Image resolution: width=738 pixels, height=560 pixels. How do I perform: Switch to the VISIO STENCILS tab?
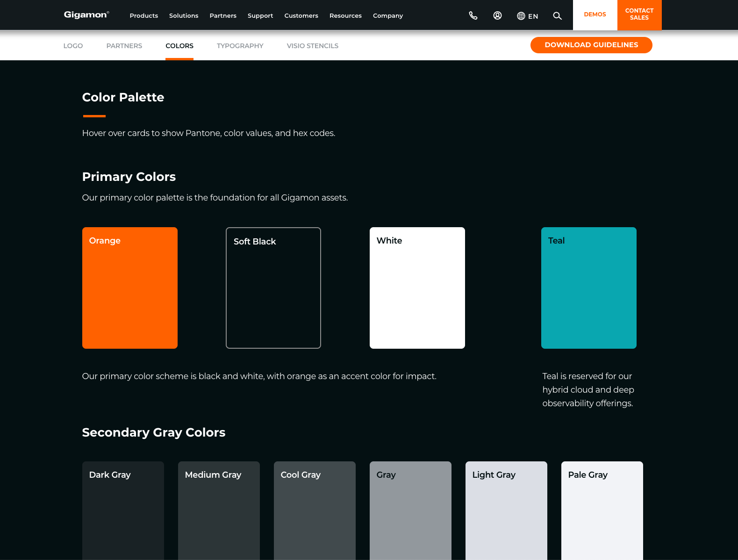(x=313, y=46)
